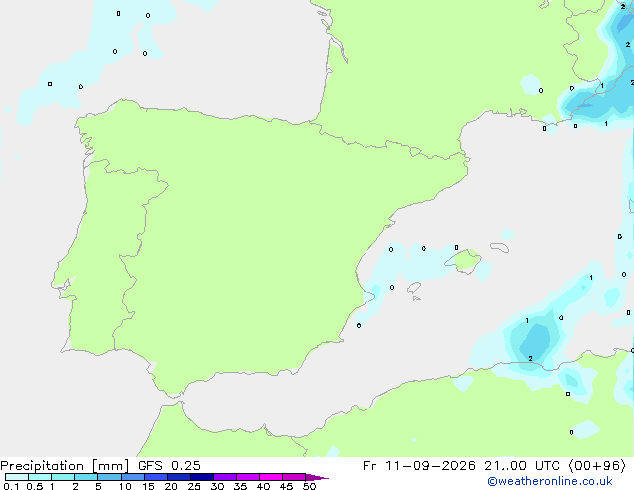Click the forecast date Fr 11-09-2026 label
Image resolution: width=634 pixels, height=490 pixels.
click(x=419, y=466)
